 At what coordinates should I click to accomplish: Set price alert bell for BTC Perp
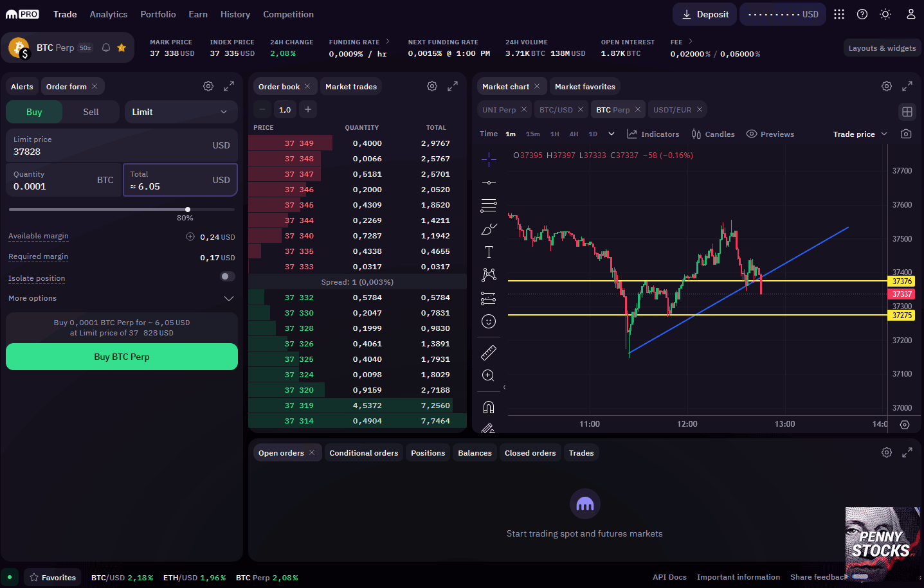[x=106, y=48]
